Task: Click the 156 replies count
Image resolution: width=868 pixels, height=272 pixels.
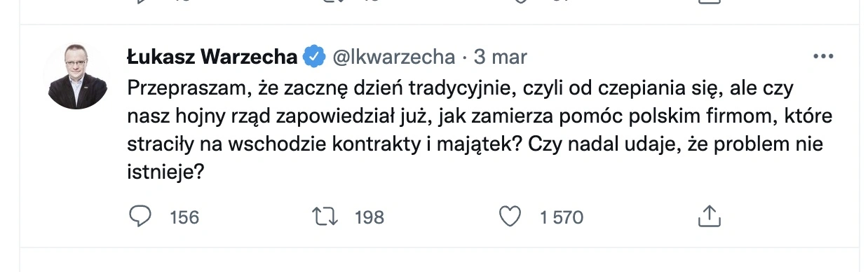Action: 184,217
